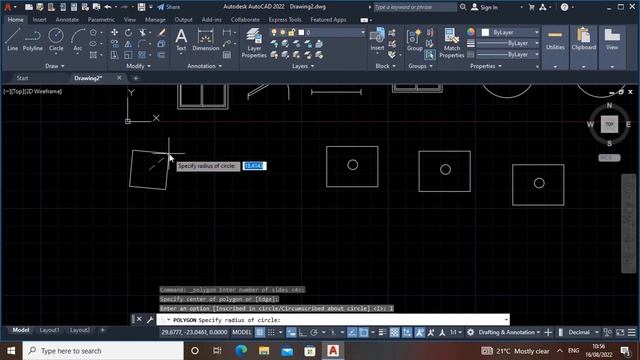Viewport: 640px width, 360px height.
Task: Click the keyword search field
Action: tap(415, 7)
